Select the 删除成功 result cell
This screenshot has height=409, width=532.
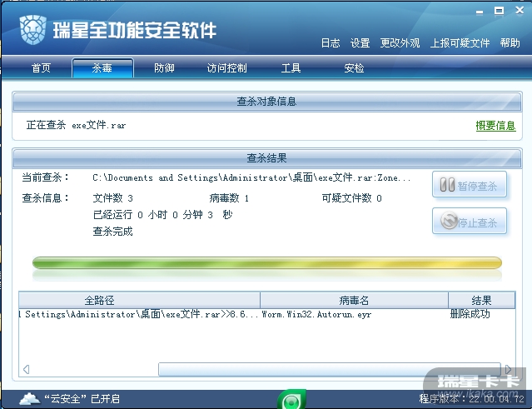(x=470, y=314)
